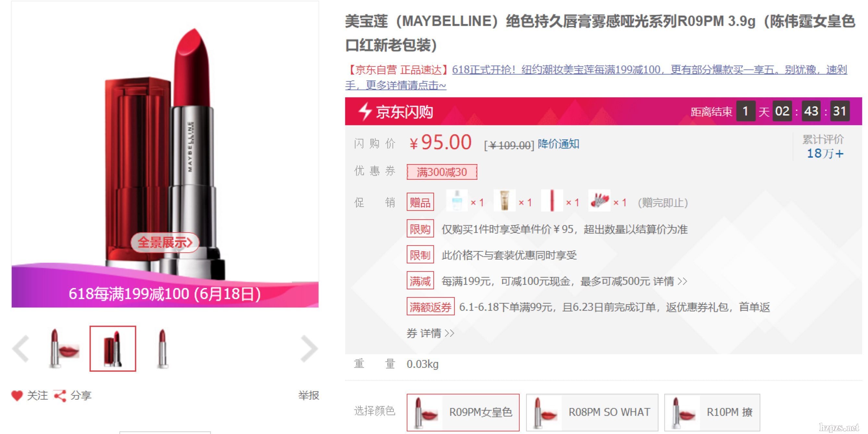Open the lipstick set gift image
The height and width of the screenshot is (434, 868).
(599, 201)
